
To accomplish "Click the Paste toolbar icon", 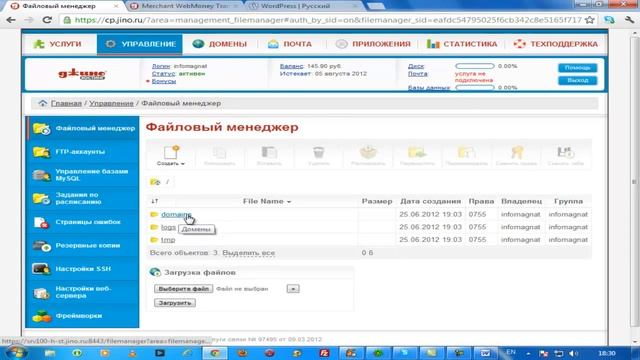I will 269,156.
